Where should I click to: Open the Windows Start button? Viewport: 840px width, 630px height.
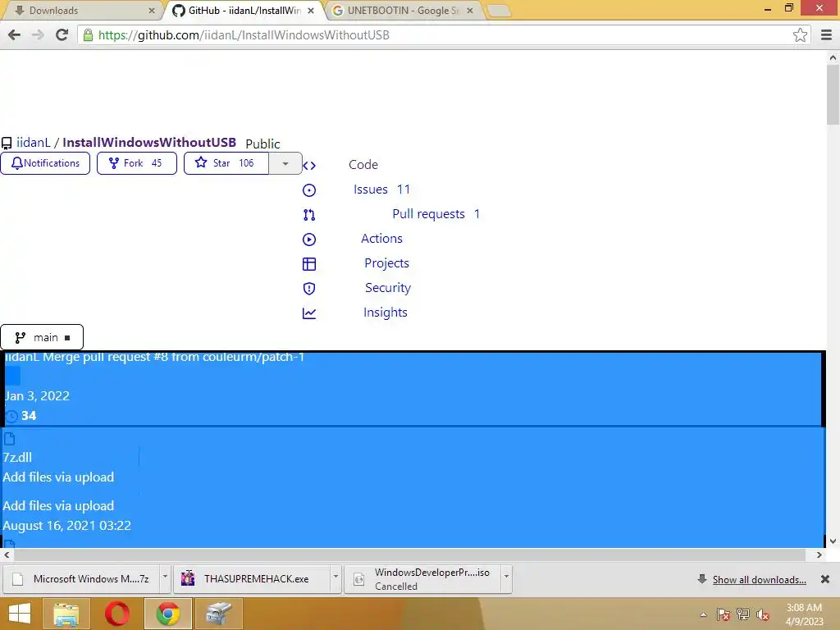(x=20, y=614)
